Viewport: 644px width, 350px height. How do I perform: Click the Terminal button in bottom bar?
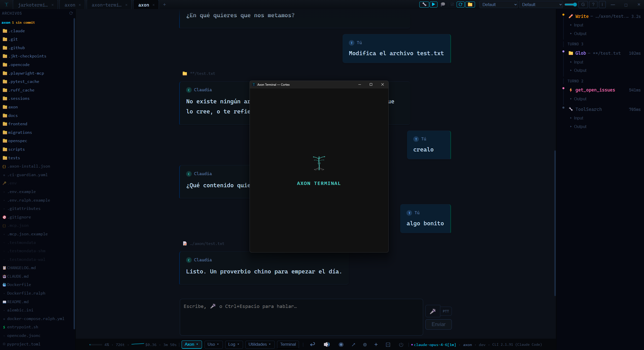(x=288, y=344)
